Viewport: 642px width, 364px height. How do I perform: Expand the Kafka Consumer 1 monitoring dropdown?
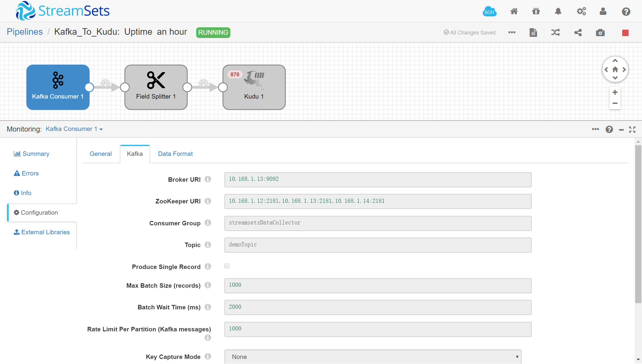click(74, 129)
